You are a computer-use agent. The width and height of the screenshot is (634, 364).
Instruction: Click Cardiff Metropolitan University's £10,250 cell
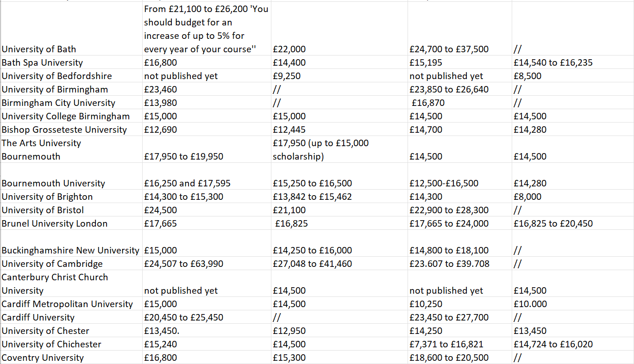point(426,304)
